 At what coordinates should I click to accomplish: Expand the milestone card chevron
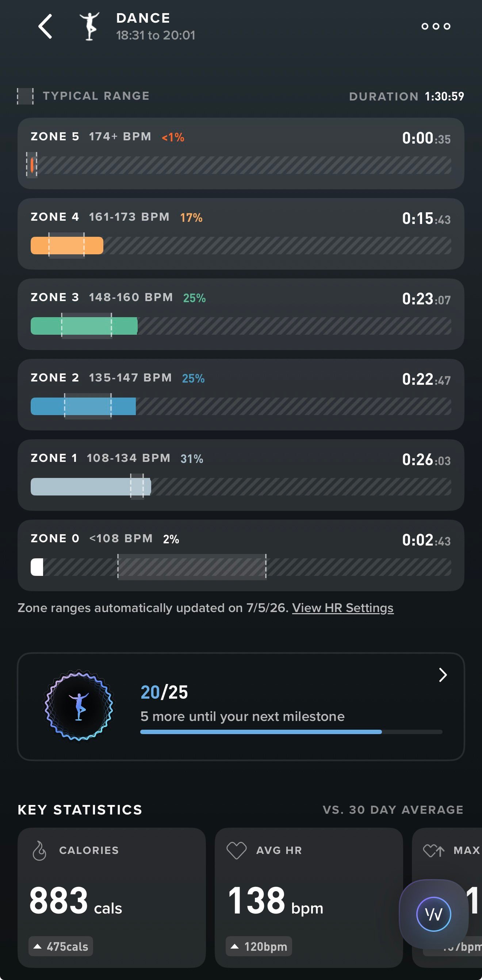(443, 675)
